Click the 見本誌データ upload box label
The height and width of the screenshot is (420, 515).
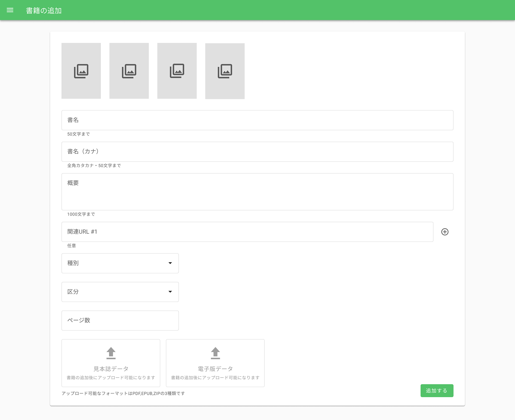point(111,369)
